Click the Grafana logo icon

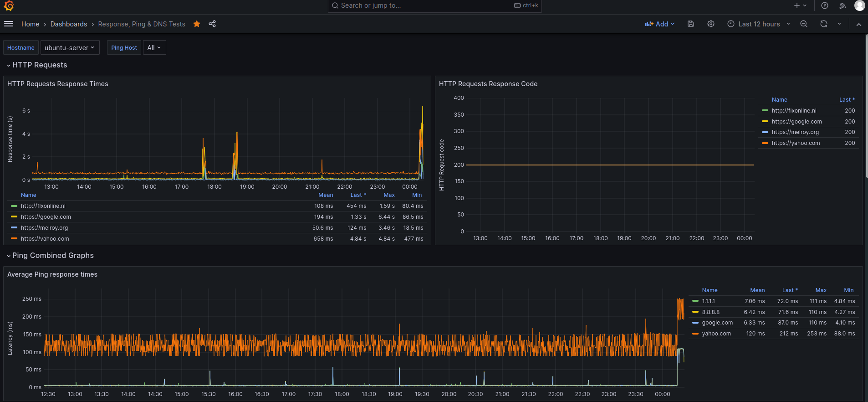coord(9,5)
